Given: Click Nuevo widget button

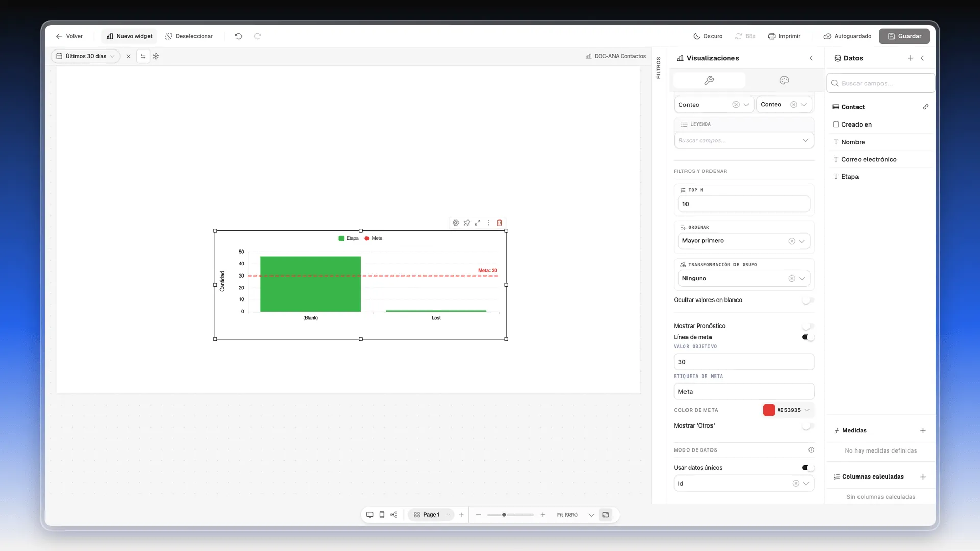Looking at the screenshot, I should pos(130,36).
